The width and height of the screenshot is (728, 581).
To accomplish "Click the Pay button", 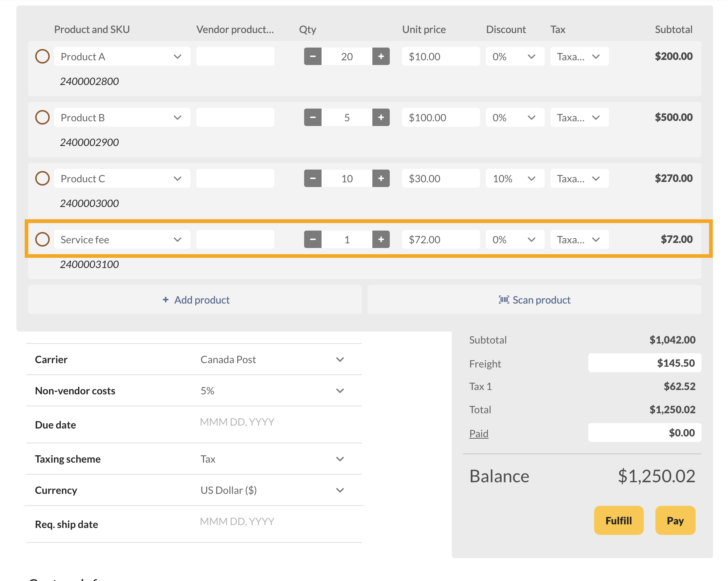I will (675, 520).
